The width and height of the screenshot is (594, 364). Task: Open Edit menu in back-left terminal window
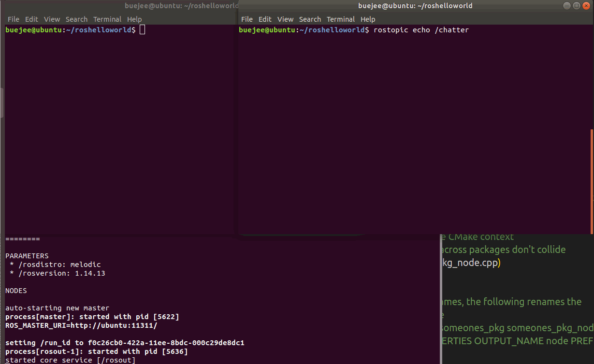pos(31,19)
